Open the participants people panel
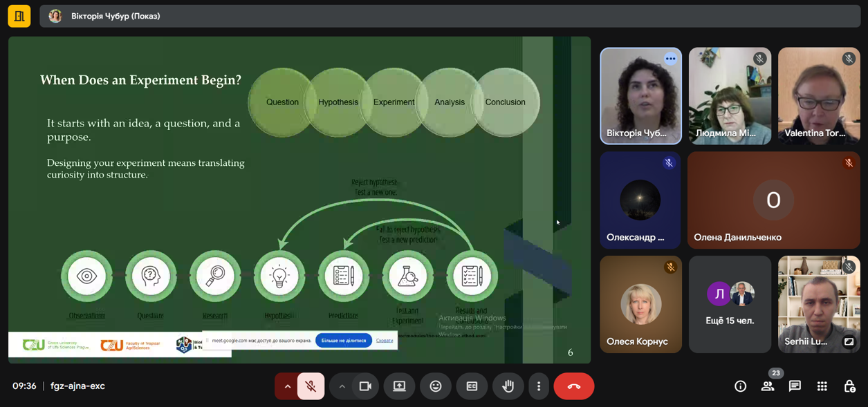Screen dimensions: 868x407 point(768,386)
